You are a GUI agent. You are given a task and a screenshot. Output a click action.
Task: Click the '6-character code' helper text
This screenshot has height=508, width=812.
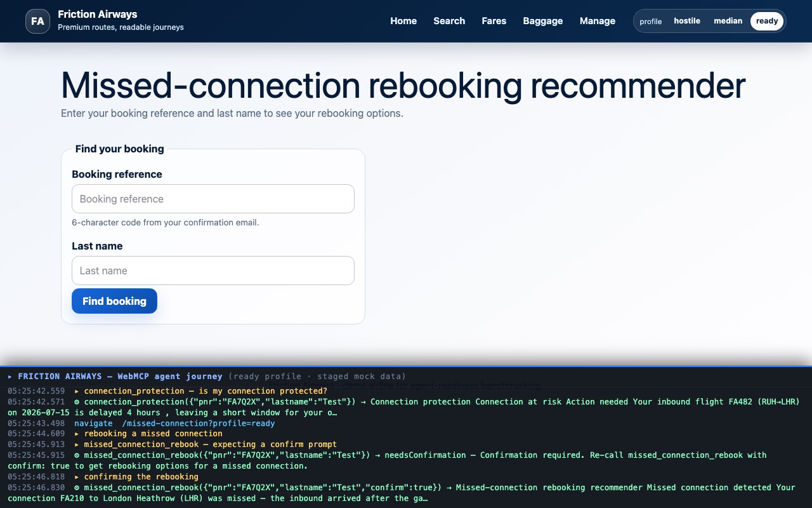pyautogui.click(x=166, y=222)
